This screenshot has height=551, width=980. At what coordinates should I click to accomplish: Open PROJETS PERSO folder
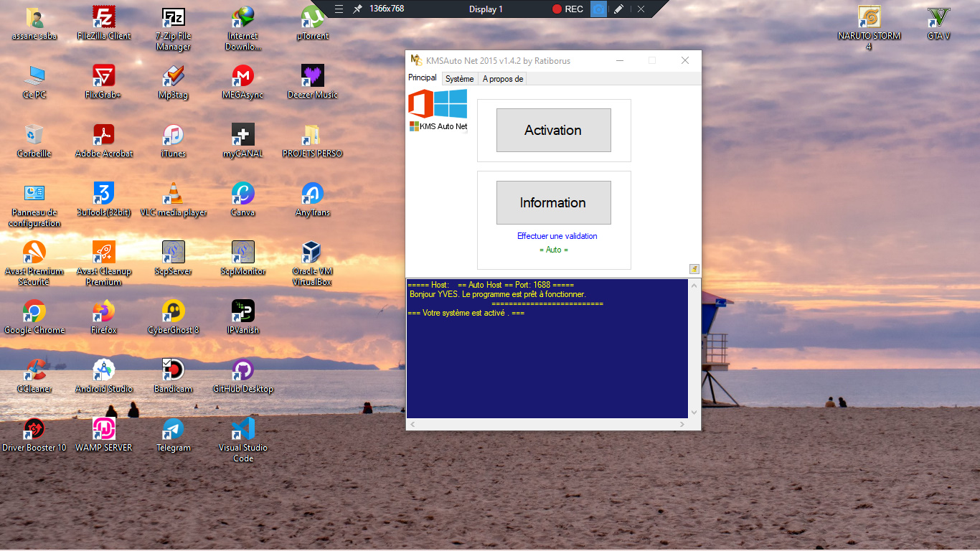pyautogui.click(x=313, y=141)
